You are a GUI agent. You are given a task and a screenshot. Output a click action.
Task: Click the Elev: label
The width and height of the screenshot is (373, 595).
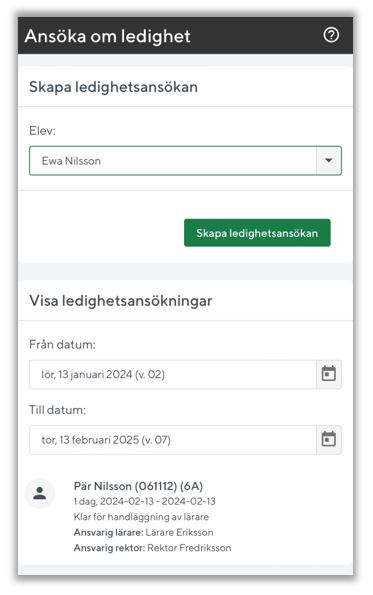(42, 131)
